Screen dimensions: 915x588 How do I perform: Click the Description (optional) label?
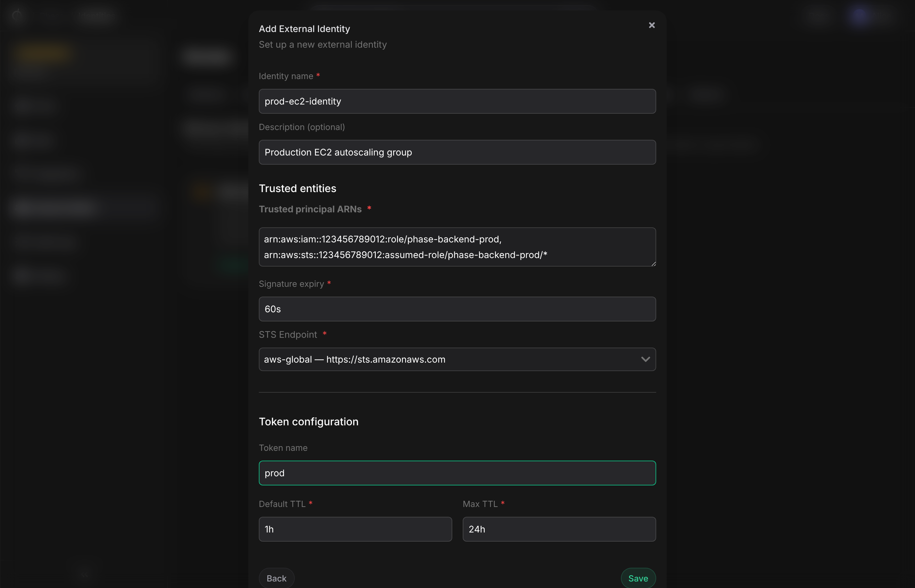(302, 127)
